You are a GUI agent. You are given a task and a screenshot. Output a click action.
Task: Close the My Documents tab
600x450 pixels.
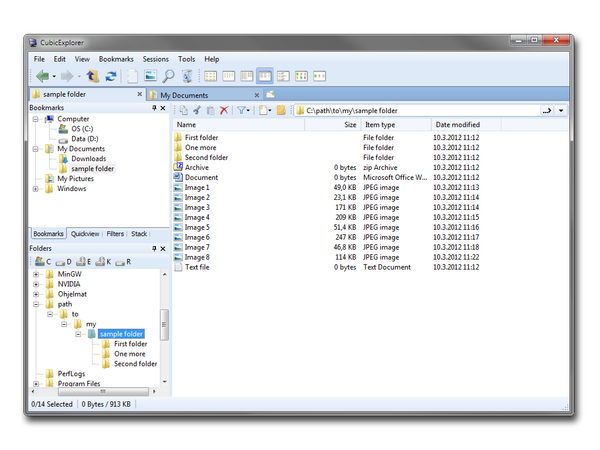pyautogui.click(x=257, y=95)
